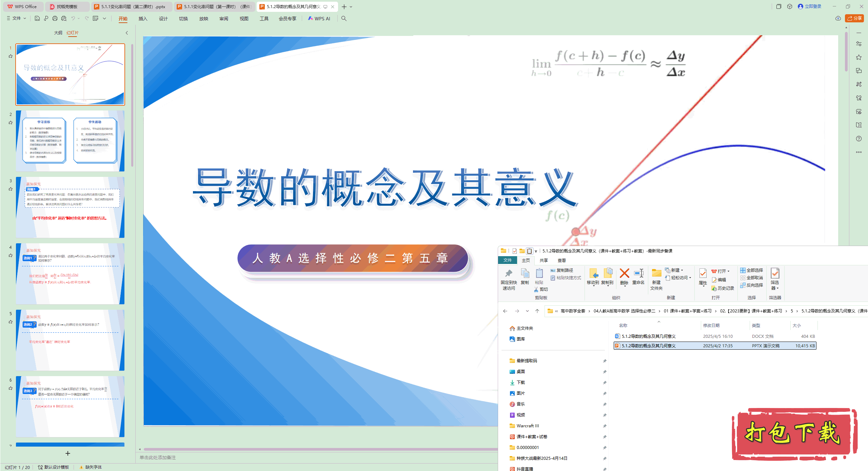Viewport: 868px width, 471px height.
Task: Click the Save icon in WPS toolbar
Action: (x=37, y=18)
